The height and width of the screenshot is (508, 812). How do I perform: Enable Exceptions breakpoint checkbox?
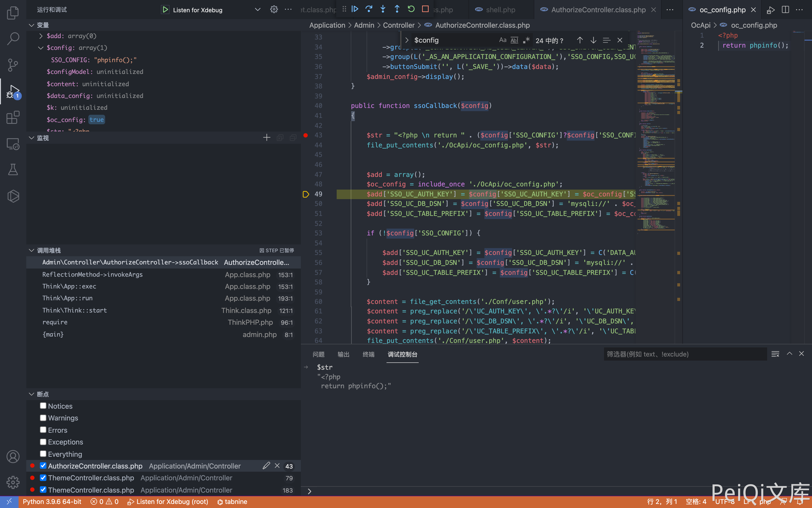(x=43, y=442)
